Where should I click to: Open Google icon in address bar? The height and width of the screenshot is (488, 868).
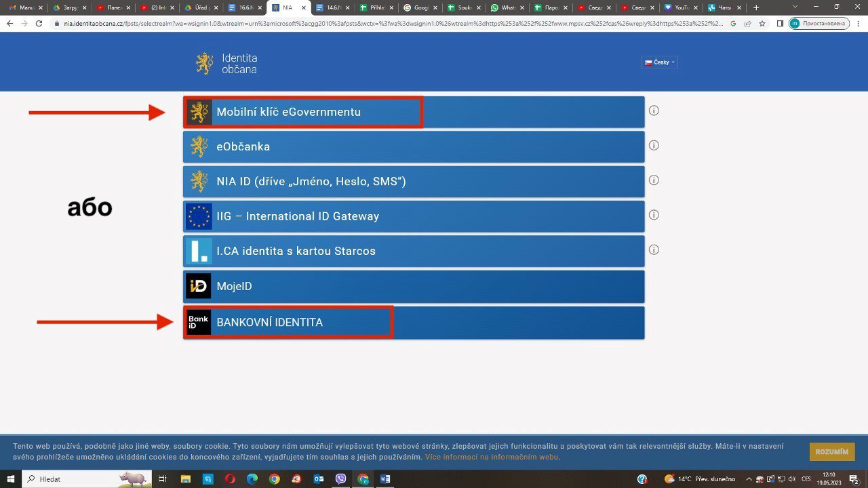(x=733, y=23)
